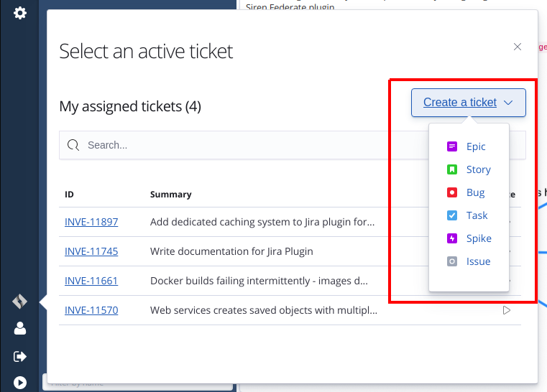Select 'Web services creates saved objects' summary
This screenshot has width=547, height=392.
(x=264, y=310)
